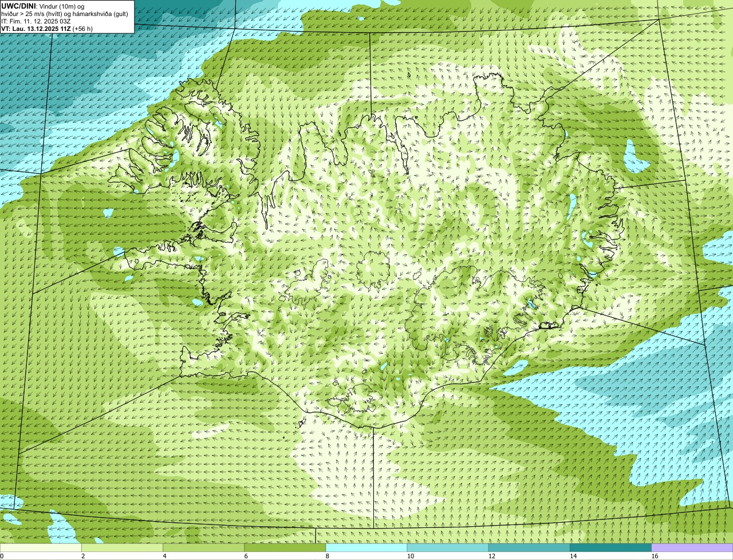Click the 'VT: Lau. 13.12.2025 11Z (+56 h)' line
This screenshot has width=733, height=560.
point(47,29)
